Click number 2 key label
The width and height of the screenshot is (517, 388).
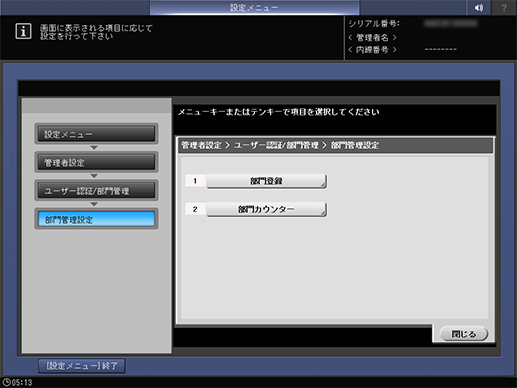tap(195, 209)
